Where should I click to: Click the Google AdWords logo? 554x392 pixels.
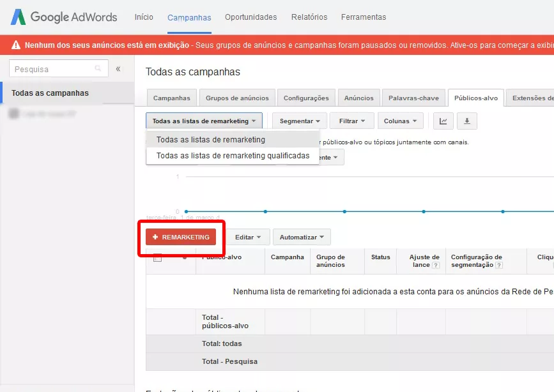[64, 17]
